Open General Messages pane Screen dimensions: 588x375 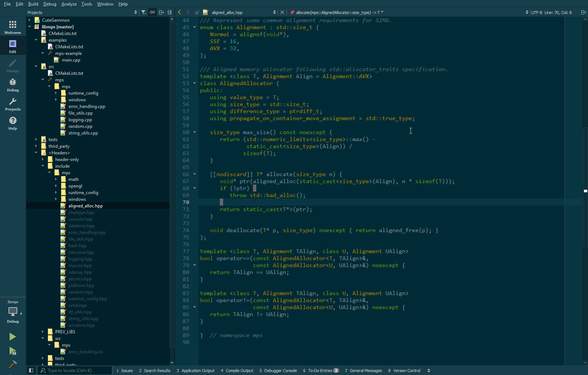(x=363, y=371)
